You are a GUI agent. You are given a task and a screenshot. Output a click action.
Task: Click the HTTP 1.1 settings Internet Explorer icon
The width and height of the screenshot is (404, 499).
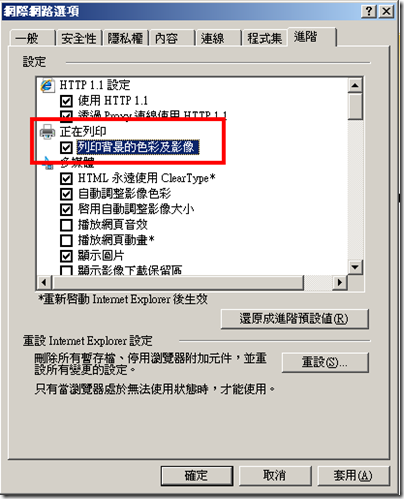(47, 85)
